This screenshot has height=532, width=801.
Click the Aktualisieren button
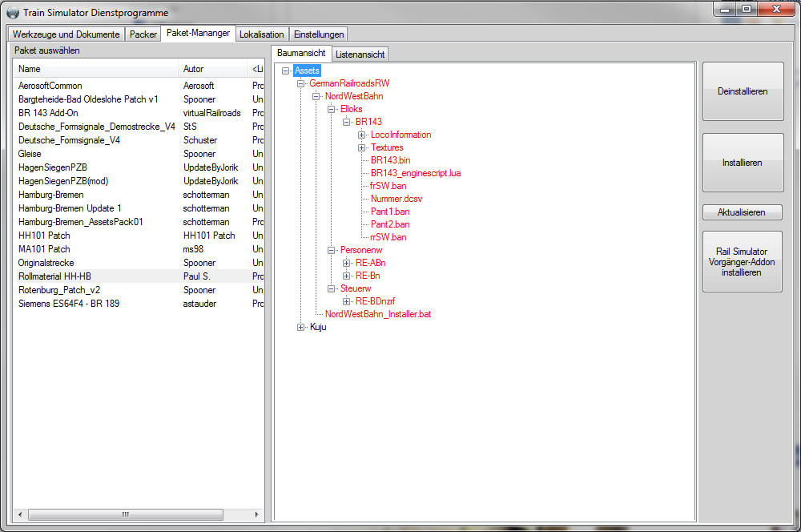coord(742,212)
